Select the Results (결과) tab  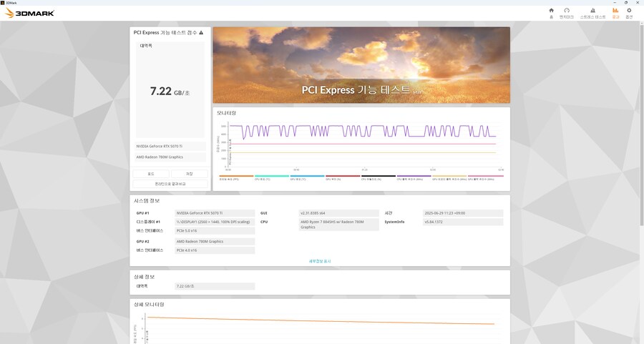615,13
